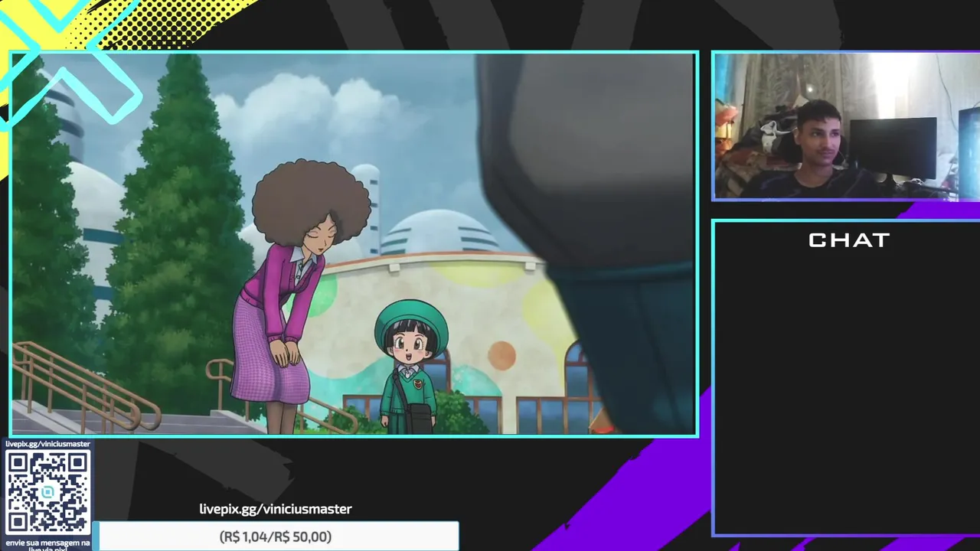Click the CHAT panel heading
Screen dimensions: 980x551
(849, 240)
